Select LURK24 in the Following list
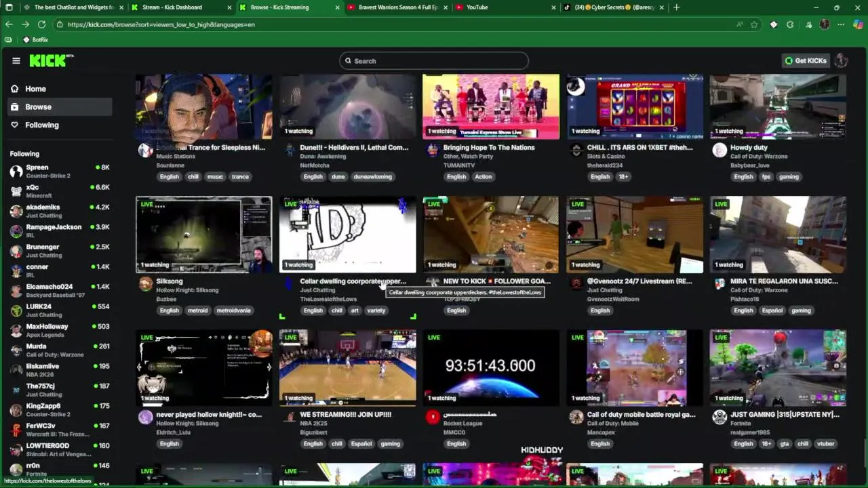Viewport: 868px width, 488px height. [60, 310]
